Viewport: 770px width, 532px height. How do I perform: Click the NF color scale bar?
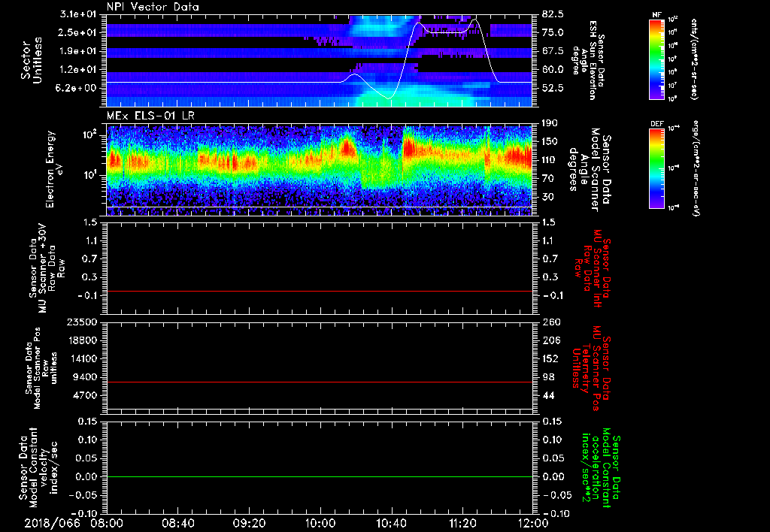[655, 59]
